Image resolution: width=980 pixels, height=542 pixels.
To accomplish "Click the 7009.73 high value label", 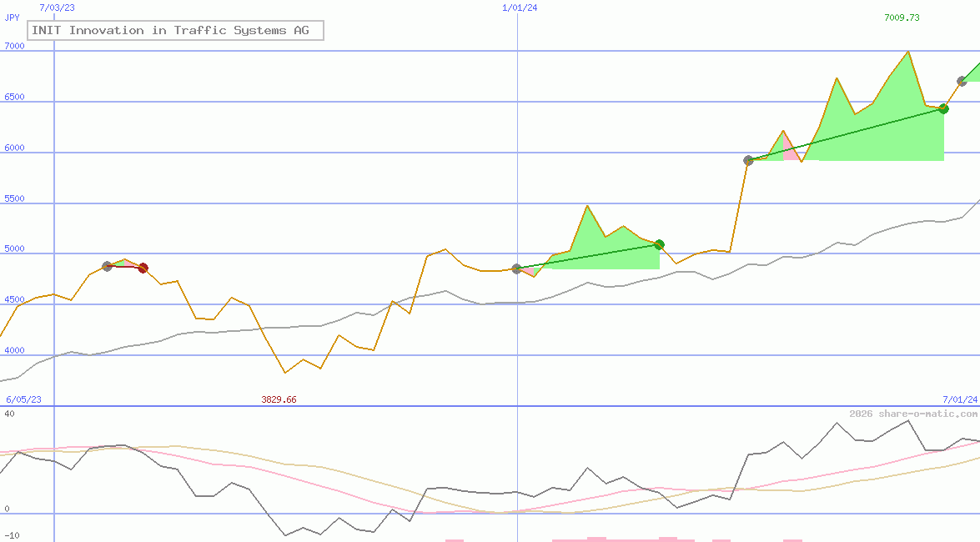I will coord(902,18).
